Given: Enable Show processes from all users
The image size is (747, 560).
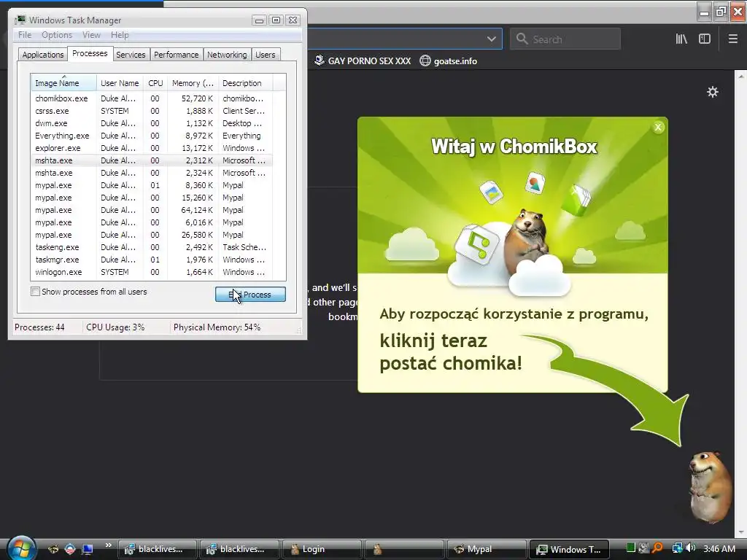Looking at the screenshot, I should pyautogui.click(x=35, y=292).
